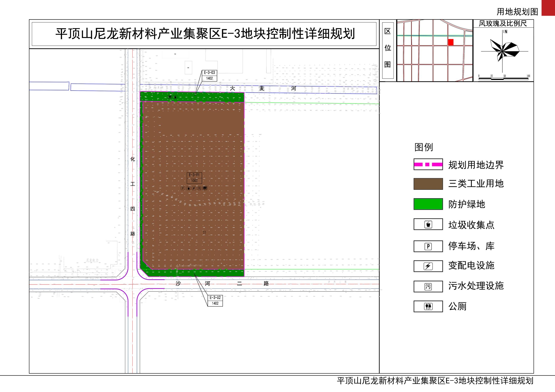Click the 污水处理设施 legend label
Viewport: 555px width, 392px height.
click(x=476, y=286)
